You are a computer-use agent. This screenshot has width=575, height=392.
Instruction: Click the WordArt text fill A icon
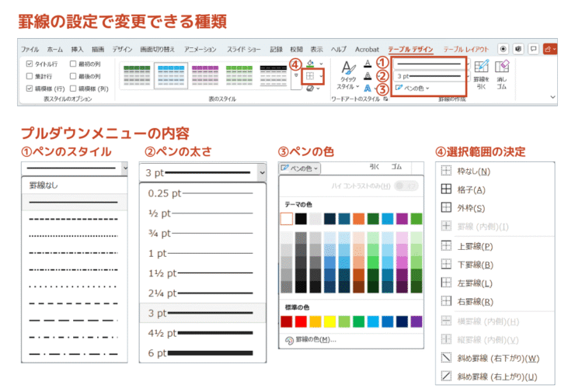(368, 64)
